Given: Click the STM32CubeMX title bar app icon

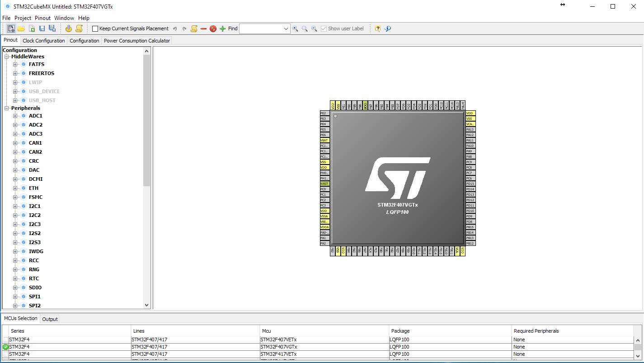Looking at the screenshot, I should (7, 6).
